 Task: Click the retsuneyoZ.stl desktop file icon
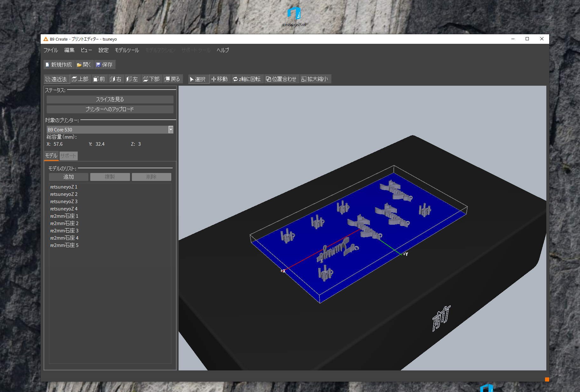pos(294,16)
